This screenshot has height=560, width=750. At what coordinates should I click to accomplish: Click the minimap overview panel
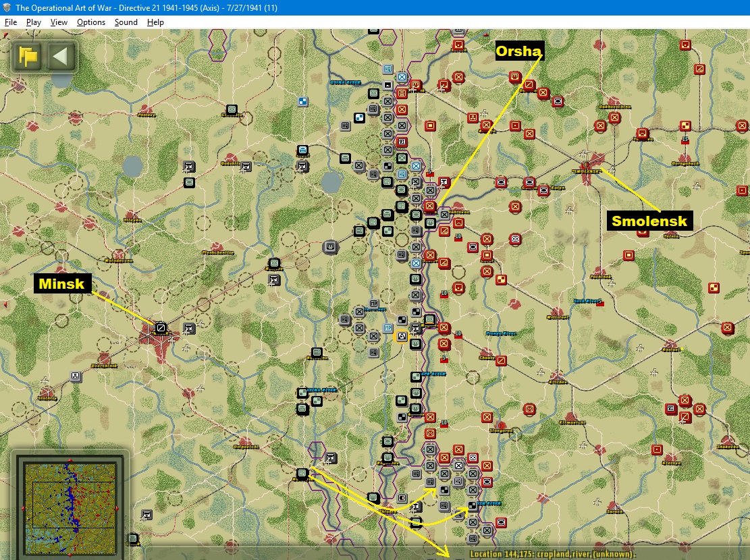pyautogui.click(x=70, y=508)
